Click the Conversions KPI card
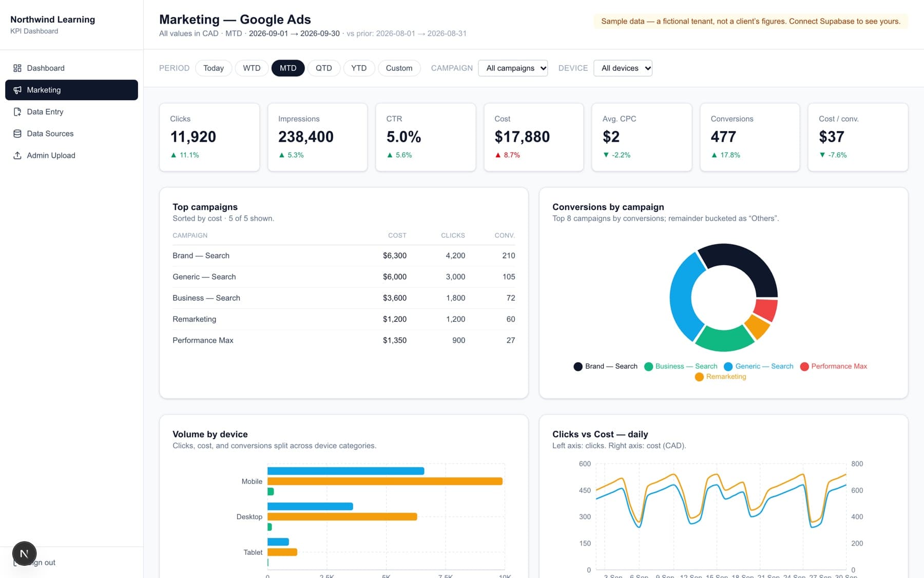924x578 pixels. pyautogui.click(x=749, y=137)
